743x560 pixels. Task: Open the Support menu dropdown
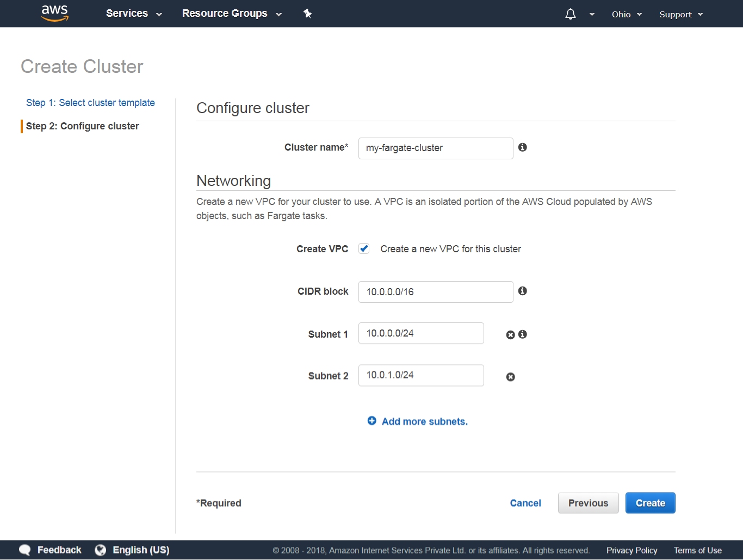(681, 15)
